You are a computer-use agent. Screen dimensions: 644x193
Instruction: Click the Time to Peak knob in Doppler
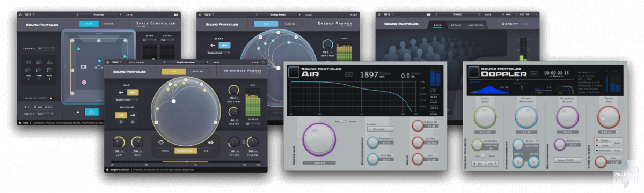pos(608,118)
